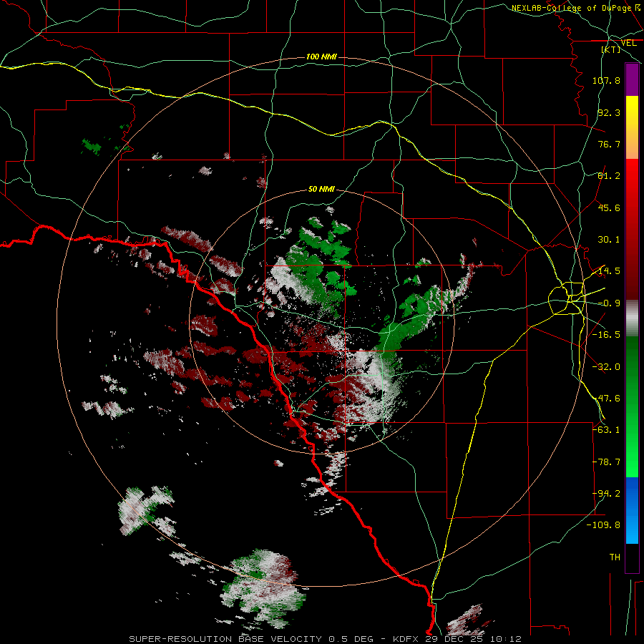This screenshot has height=644, width=644.
Task: Select the -109.8 velocity scale value
Action: 604,525
